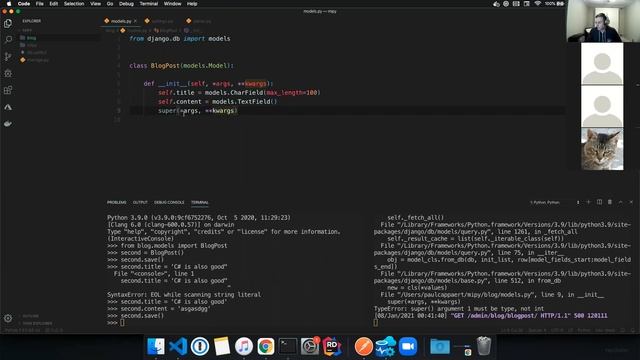This screenshot has height=360, width=640.
Task: Open the Terminal menu
Action: (x=149, y=4)
